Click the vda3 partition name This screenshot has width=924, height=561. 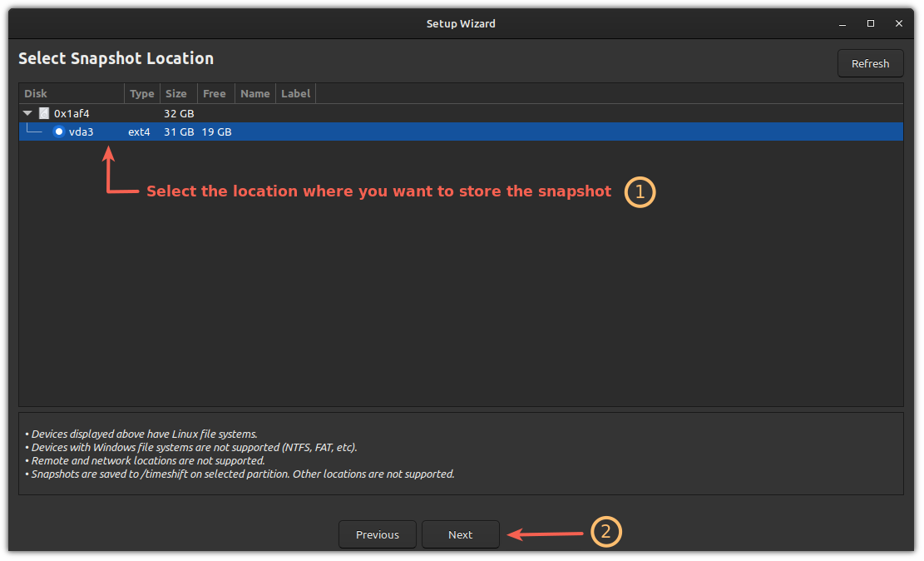[x=82, y=132]
